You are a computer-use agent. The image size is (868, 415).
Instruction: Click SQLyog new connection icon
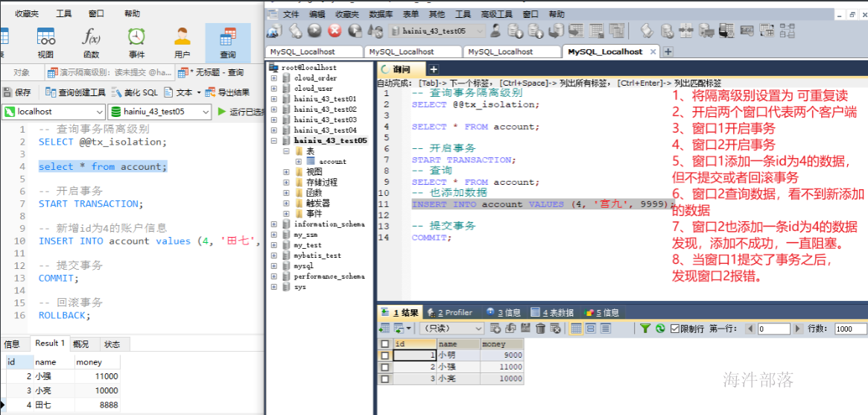pyautogui.click(x=275, y=31)
